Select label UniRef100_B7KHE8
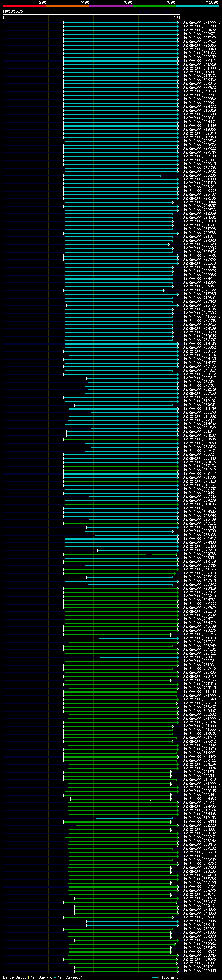This screenshot has width=222, height=980. [199, 481]
